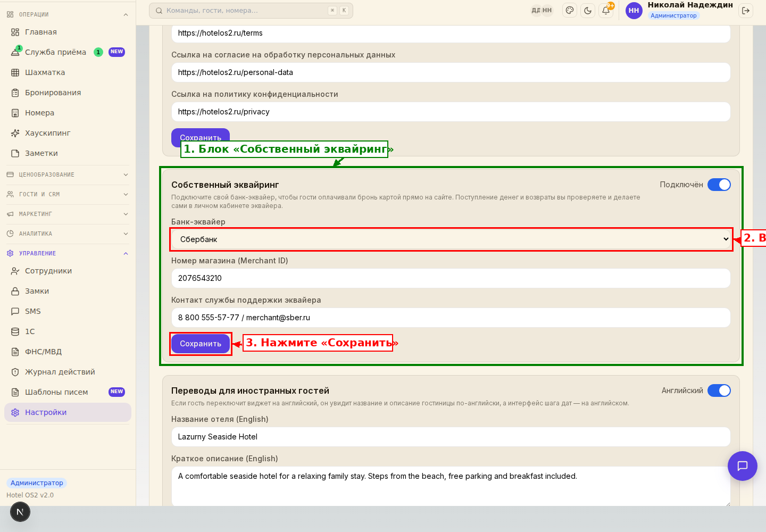
Task: Go to Шахматка
Action: tap(68, 72)
